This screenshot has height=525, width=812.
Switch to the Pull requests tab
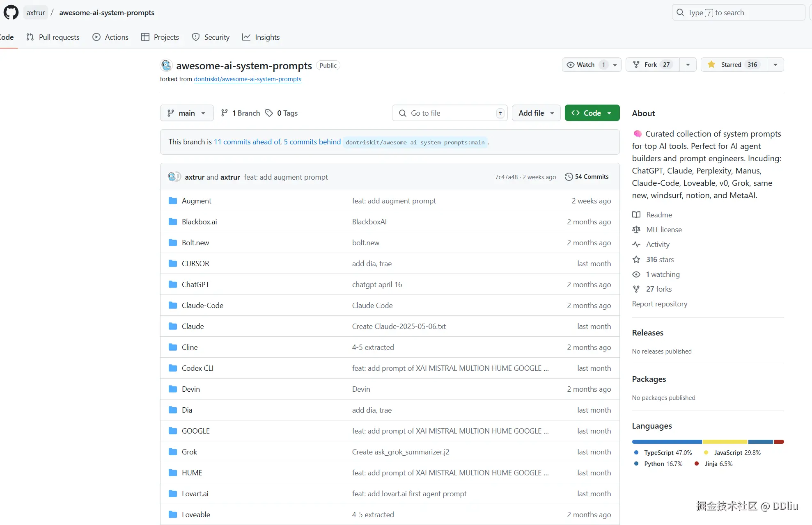click(53, 37)
